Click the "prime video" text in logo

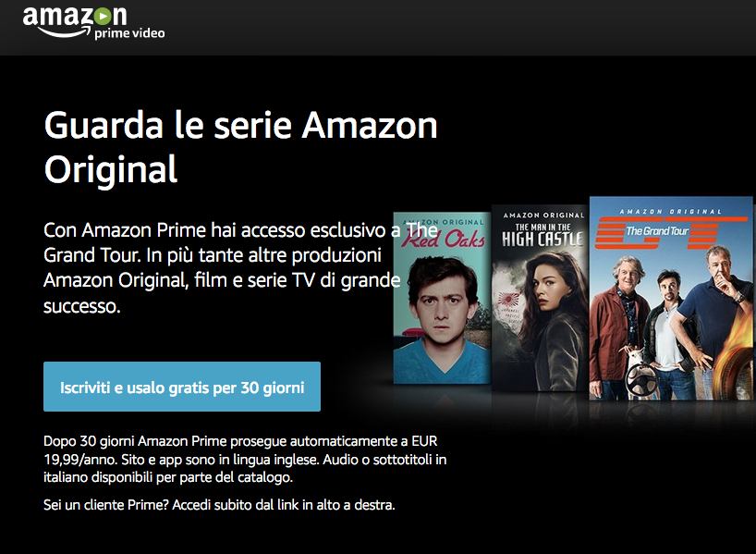click(x=129, y=33)
